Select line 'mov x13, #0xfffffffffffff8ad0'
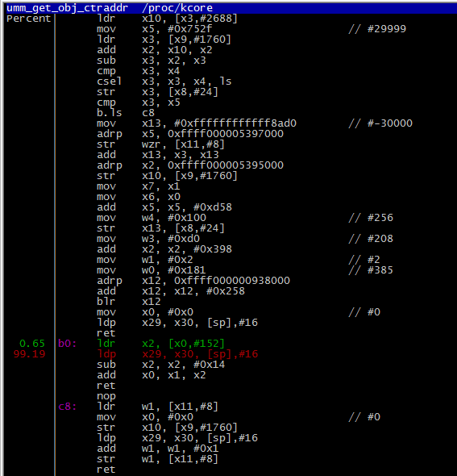This screenshot has height=476, width=457. (x=197, y=123)
